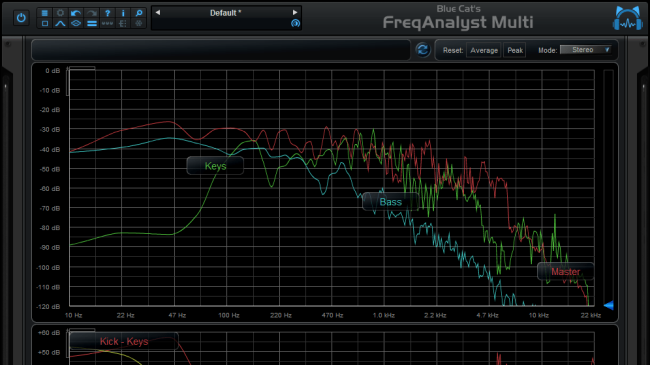Click the empty text field above the graph
This screenshot has width=650, height=365.
point(221,50)
